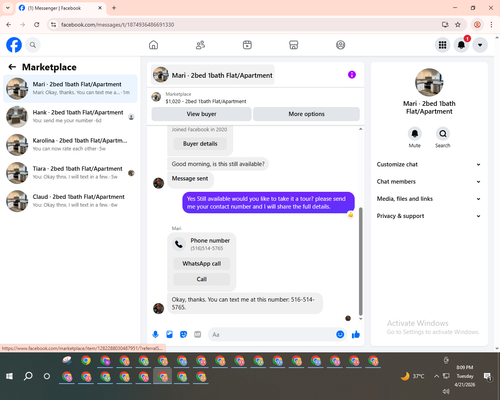This screenshot has height=400, width=500.
Task: Expand Media, files and links section
Action: pos(429,199)
